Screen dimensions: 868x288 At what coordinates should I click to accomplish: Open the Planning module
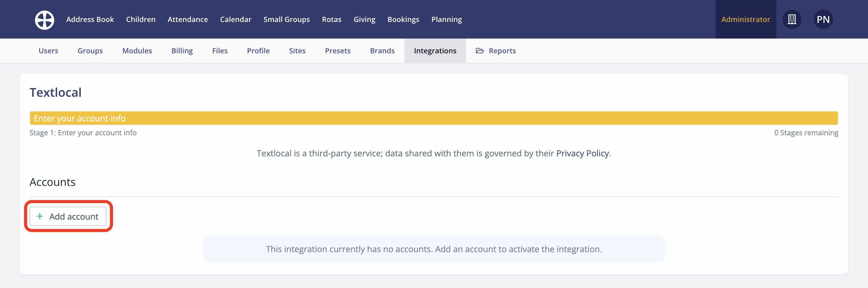tap(446, 19)
